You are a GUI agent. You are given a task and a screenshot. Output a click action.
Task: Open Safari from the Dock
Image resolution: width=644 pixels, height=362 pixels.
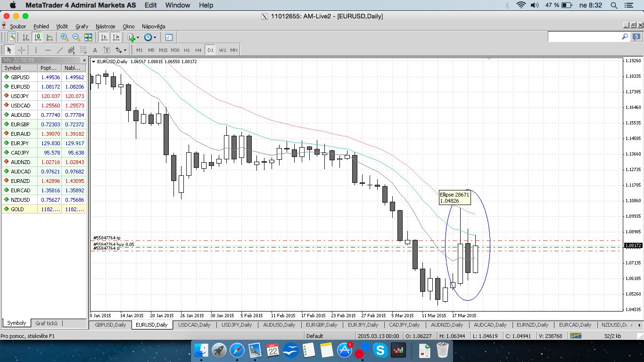pos(237,350)
